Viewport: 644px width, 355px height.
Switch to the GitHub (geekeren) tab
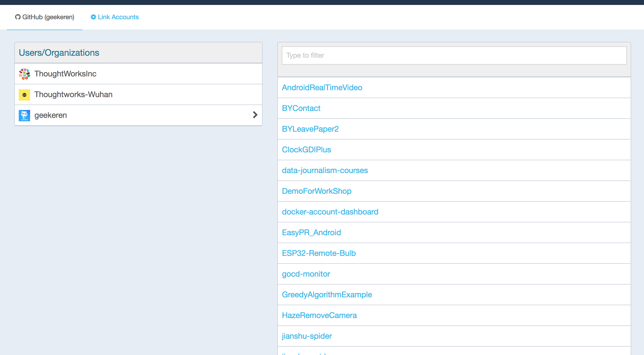[48, 17]
